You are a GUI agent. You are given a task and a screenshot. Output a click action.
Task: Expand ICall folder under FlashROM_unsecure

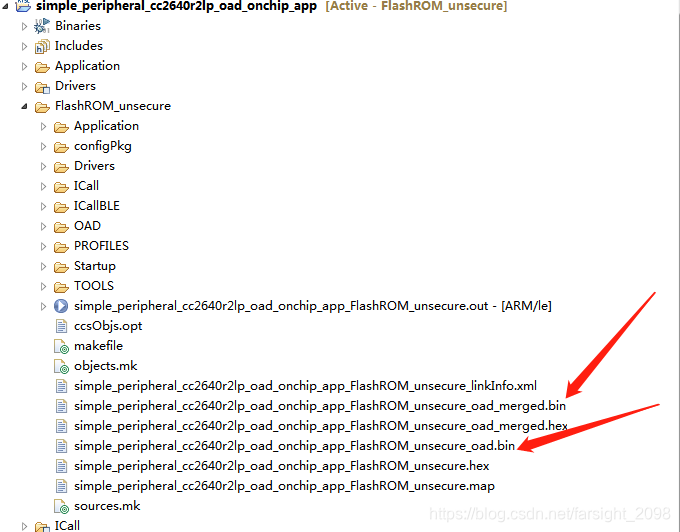43,186
